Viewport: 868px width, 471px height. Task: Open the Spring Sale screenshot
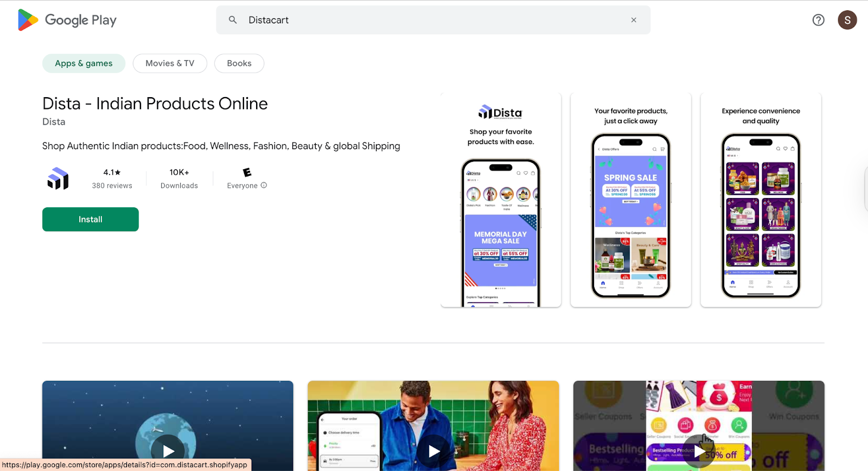tap(631, 200)
